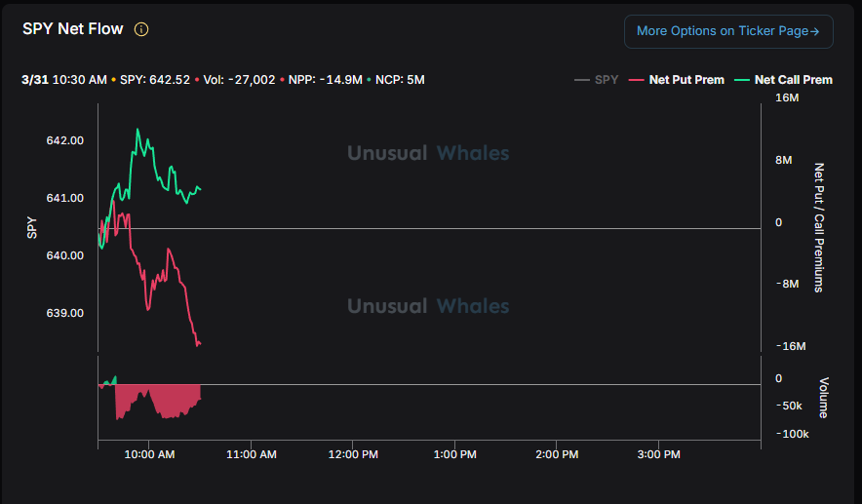Screen dimensions: 862x504
Task: Click the 11:00 AM time axis label
Action: (252, 454)
